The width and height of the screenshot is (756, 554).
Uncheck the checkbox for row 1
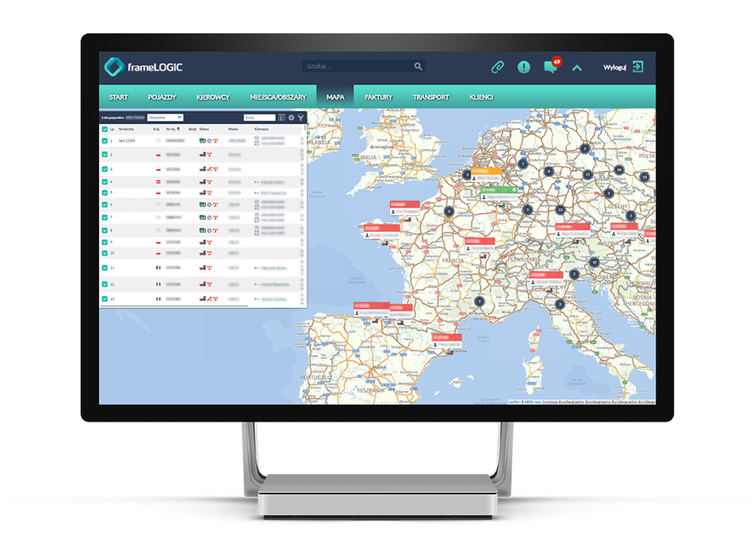click(x=105, y=141)
